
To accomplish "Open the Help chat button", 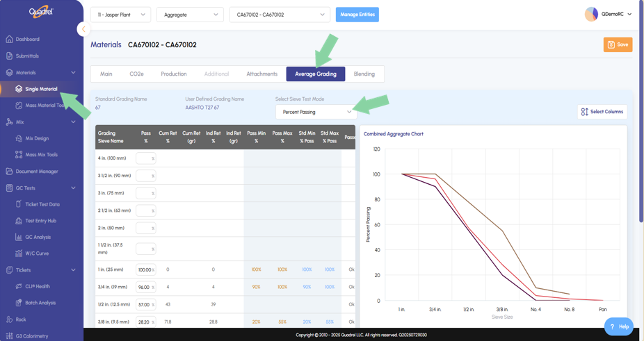I will pyautogui.click(x=618, y=326).
